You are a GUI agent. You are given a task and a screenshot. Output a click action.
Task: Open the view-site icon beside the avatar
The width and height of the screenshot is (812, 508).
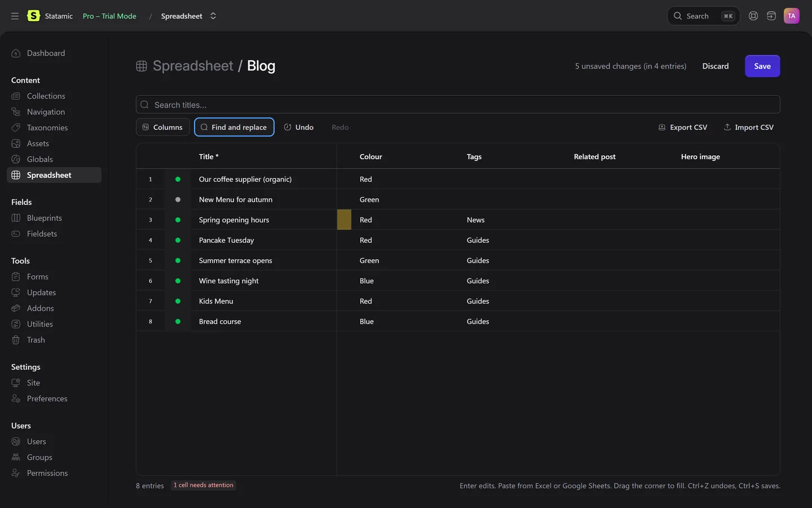pyautogui.click(x=771, y=16)
